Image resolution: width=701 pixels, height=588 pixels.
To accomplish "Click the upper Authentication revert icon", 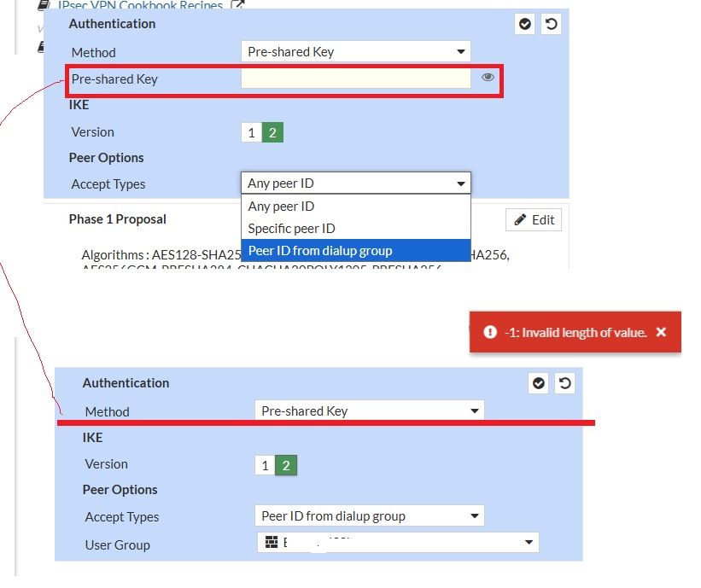I will pyautogui.click(x=551, y=24).
